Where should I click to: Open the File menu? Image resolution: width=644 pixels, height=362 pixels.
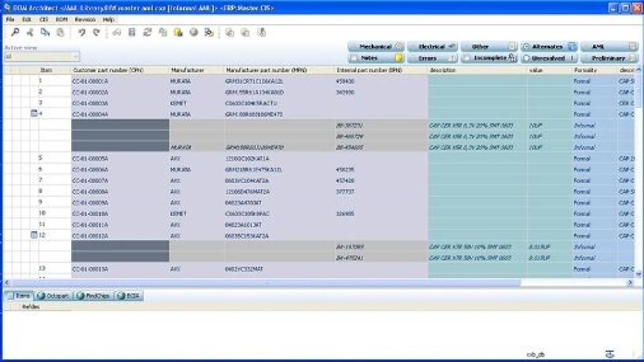pos(10,19)
